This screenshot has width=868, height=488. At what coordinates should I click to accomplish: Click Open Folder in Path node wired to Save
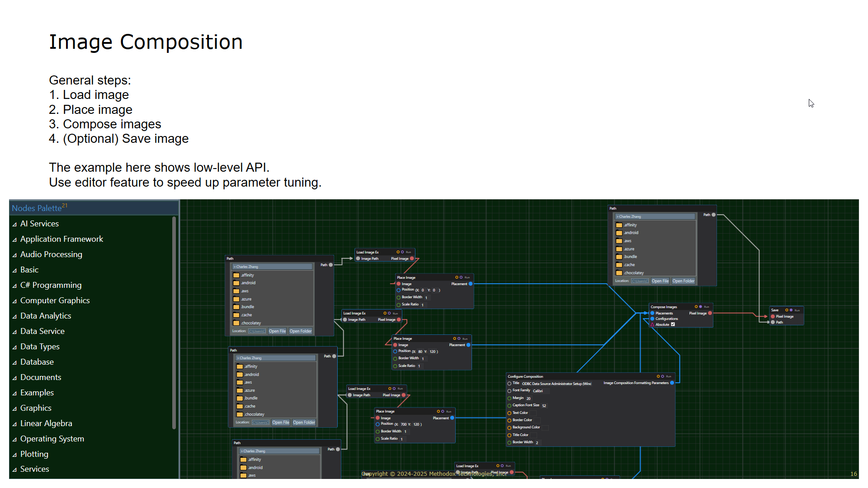(683, 281)
